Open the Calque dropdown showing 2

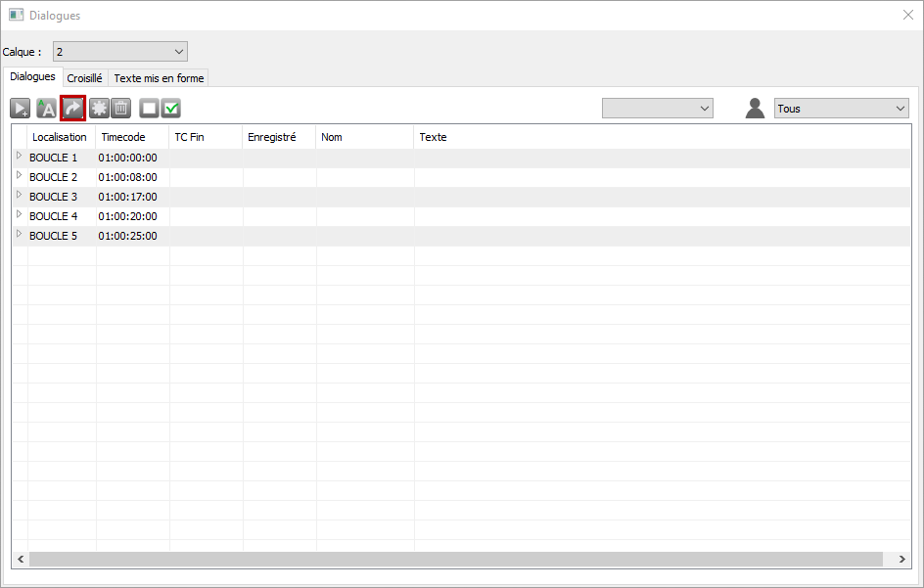[x=120, y=51]
